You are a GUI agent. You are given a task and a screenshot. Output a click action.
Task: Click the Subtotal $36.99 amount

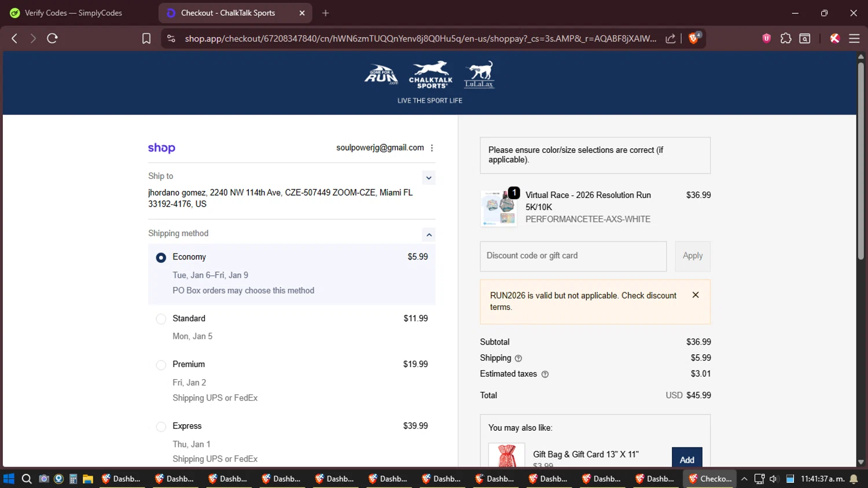(698, 342)
